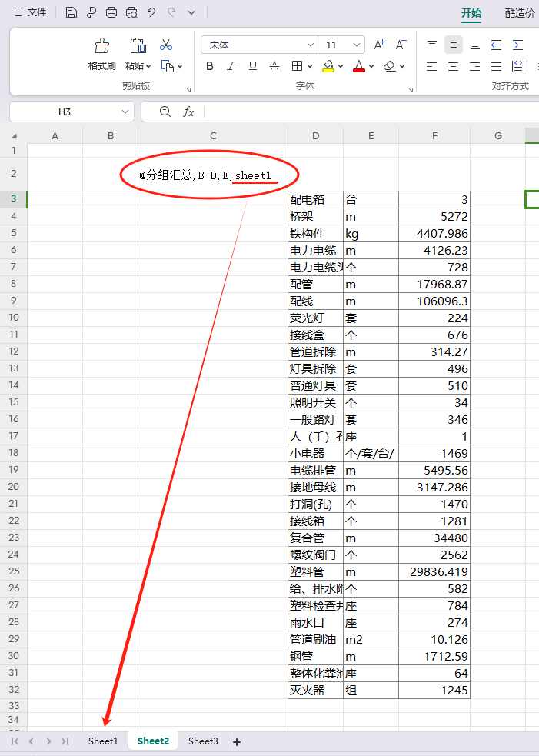Click the Save icon in quick access bar
This screenshot has width=539, height=756.
coord(72,12)
